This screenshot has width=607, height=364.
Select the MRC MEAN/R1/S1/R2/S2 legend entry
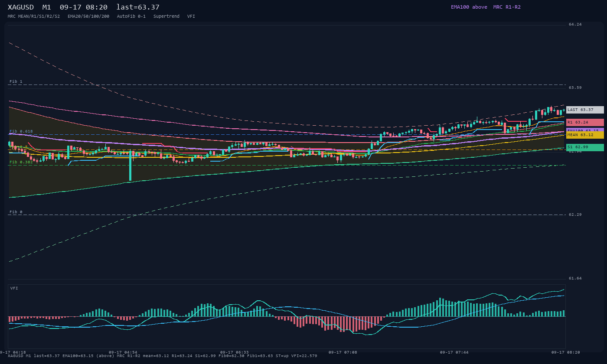[x=34, y=16]
